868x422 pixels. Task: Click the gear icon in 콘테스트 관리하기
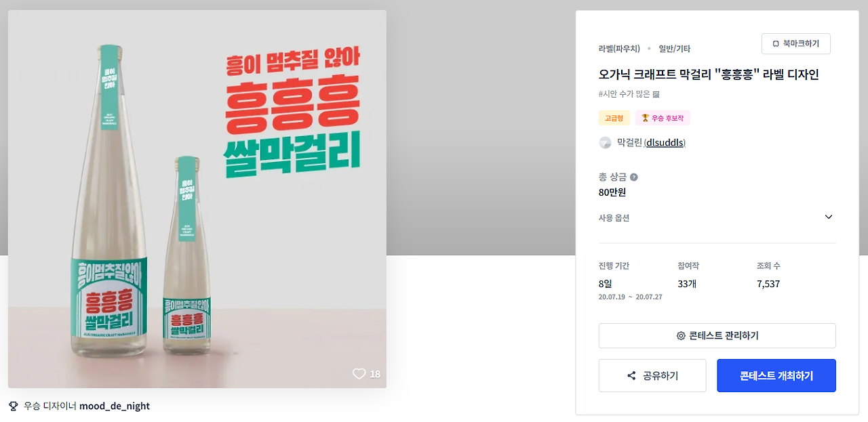point(681,336)
